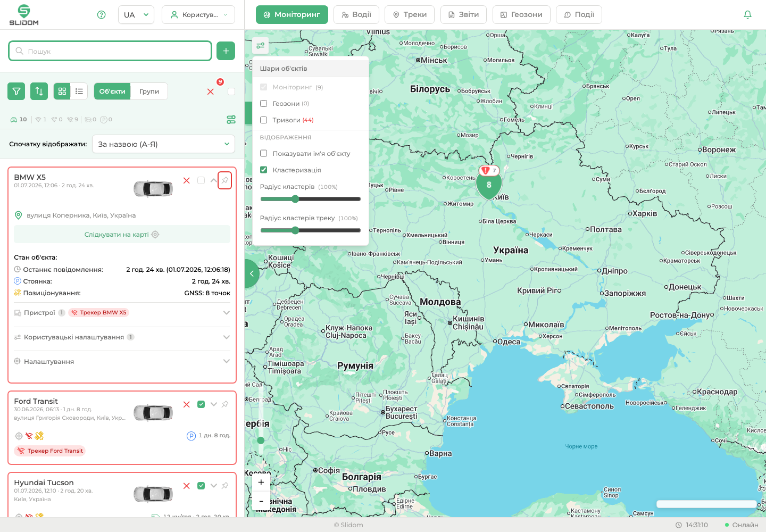Click the clock time 14:31:10
766x532 pixels.
coord(692,525)
